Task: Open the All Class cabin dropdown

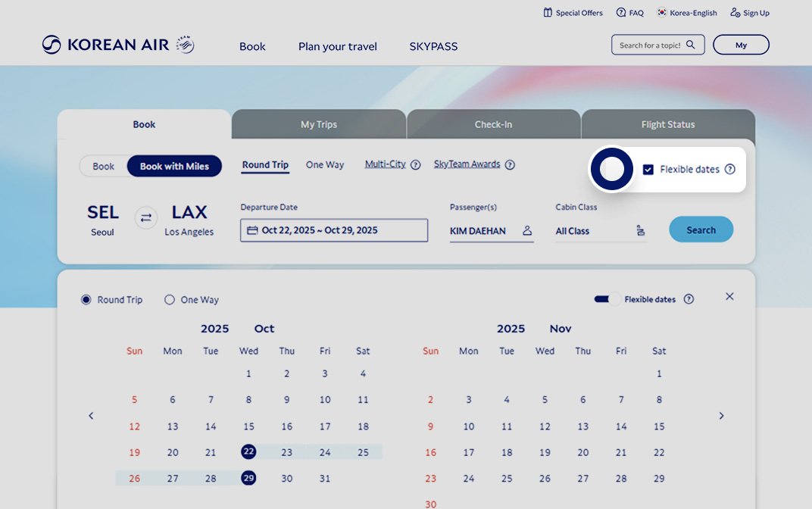Action: click(601, 231)
